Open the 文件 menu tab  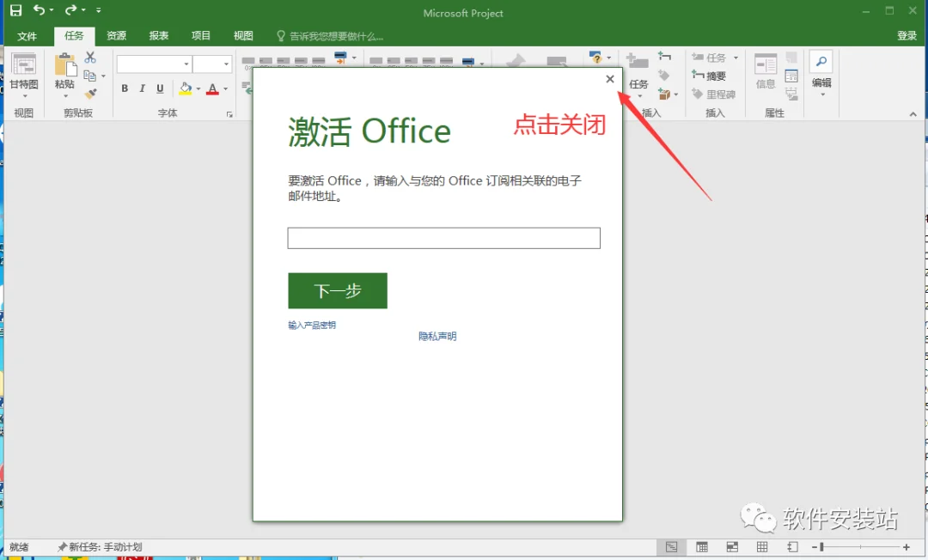27,36
